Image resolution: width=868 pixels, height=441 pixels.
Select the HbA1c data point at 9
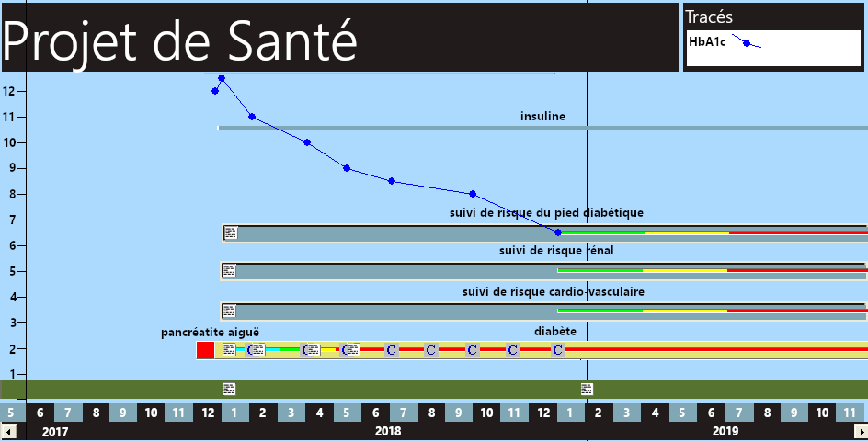coord(347,168)
